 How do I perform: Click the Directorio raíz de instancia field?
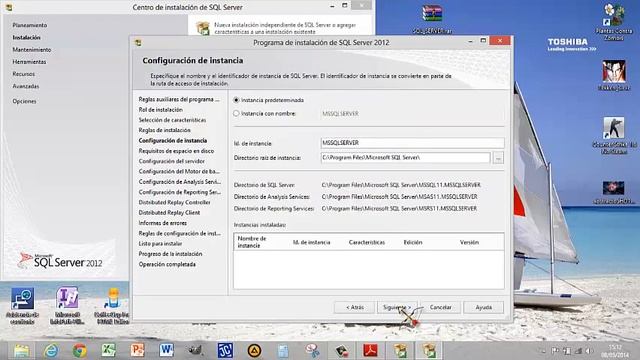point(405,158)
